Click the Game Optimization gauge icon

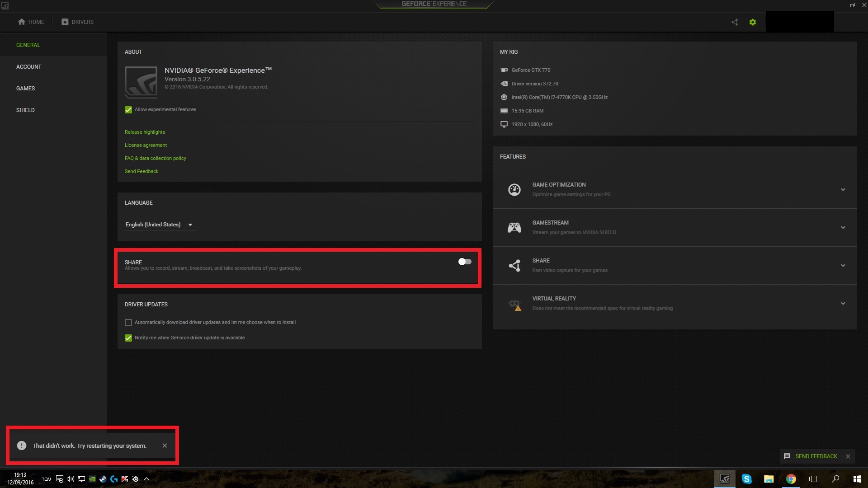[514, 190]
